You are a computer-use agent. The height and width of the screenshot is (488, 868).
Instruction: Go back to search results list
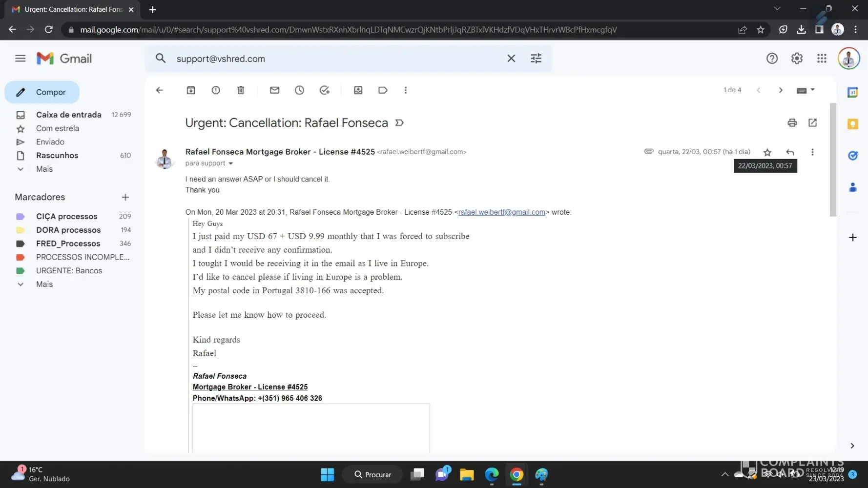[x=159, y=90]
